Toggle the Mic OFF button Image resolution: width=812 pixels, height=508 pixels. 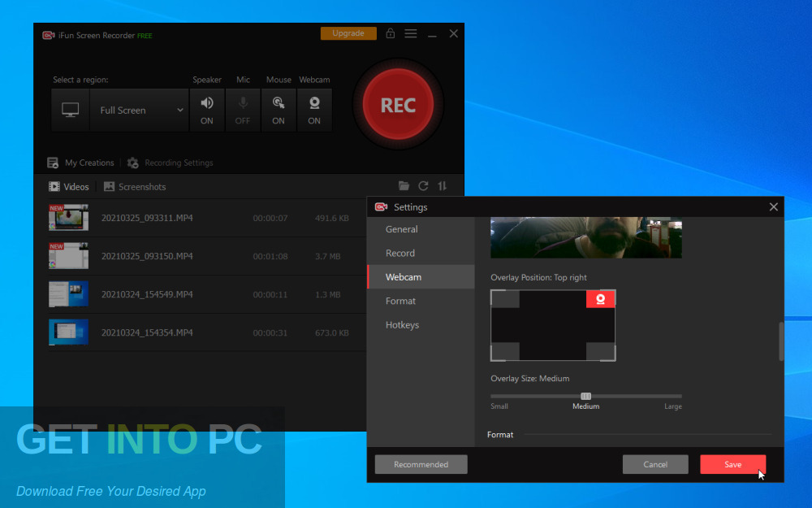(x=242, y=110)
